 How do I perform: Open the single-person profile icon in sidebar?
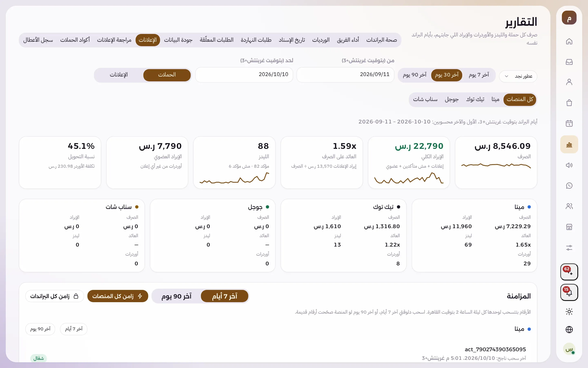[569, 82]
